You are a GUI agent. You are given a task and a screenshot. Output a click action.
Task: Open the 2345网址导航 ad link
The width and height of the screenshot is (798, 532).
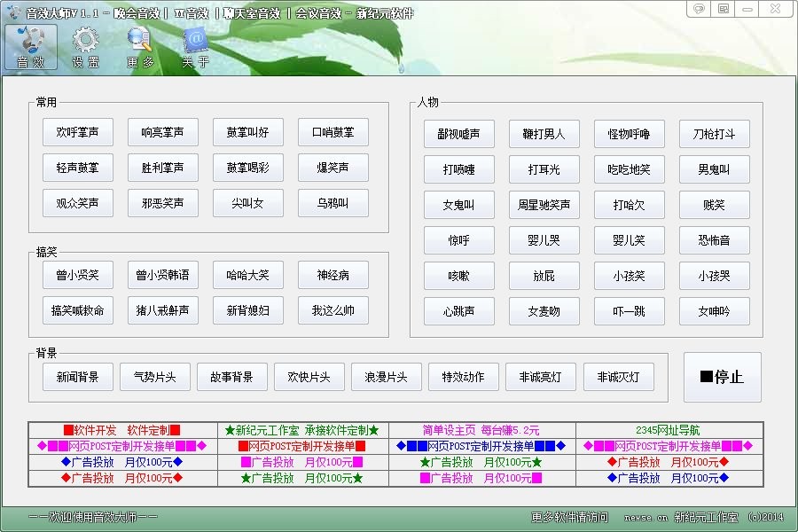coord(670,430)
